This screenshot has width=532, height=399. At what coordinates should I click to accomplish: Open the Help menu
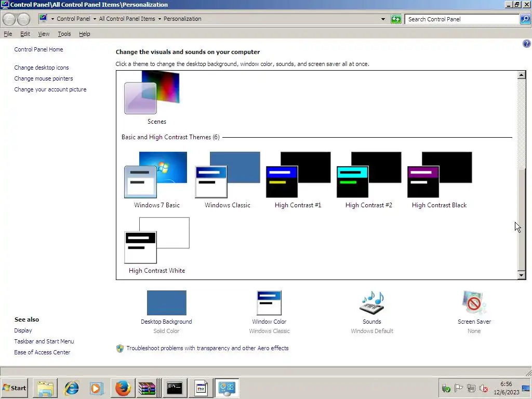coord(85,34)
